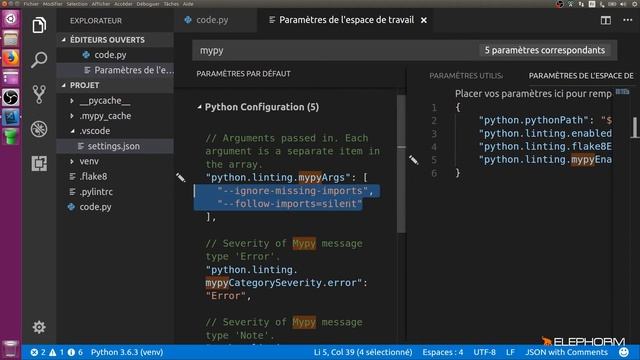Click the battery indicator in system tray
The width and height of the screenshot is (640, 360).
click(x=612, y=4)
